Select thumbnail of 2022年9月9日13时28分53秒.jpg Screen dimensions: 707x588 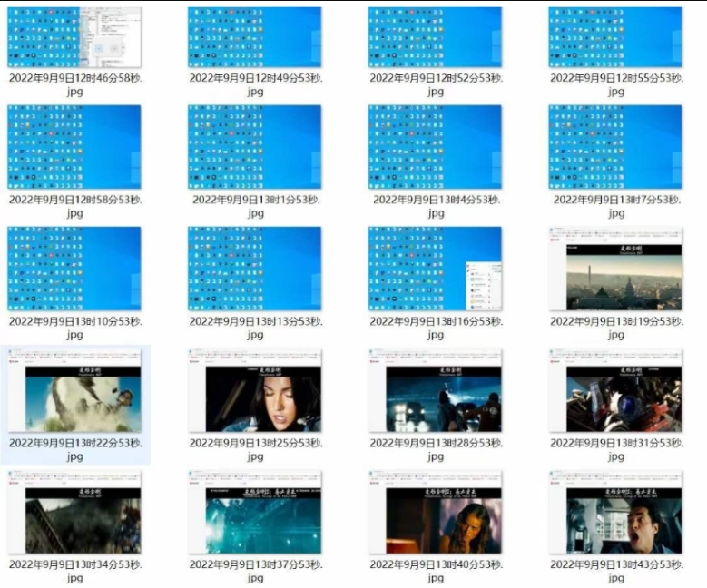point(435,390)
